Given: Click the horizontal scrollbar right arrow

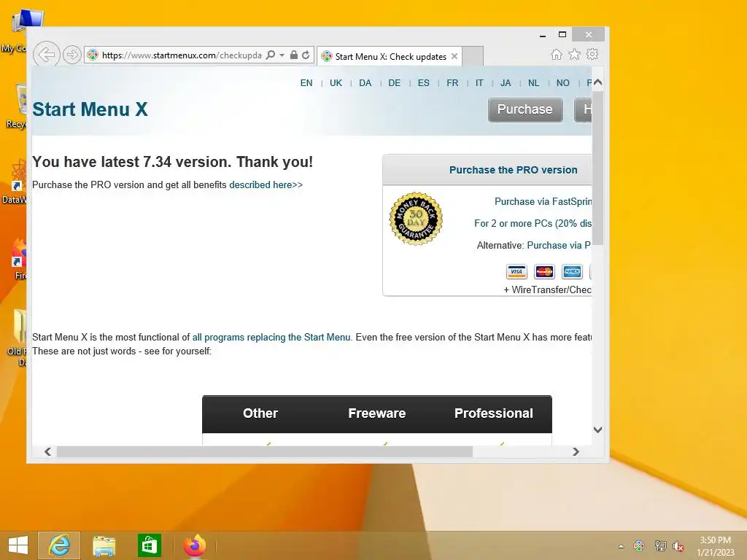Looking at the screenshot, I should [x=576, y=451].
